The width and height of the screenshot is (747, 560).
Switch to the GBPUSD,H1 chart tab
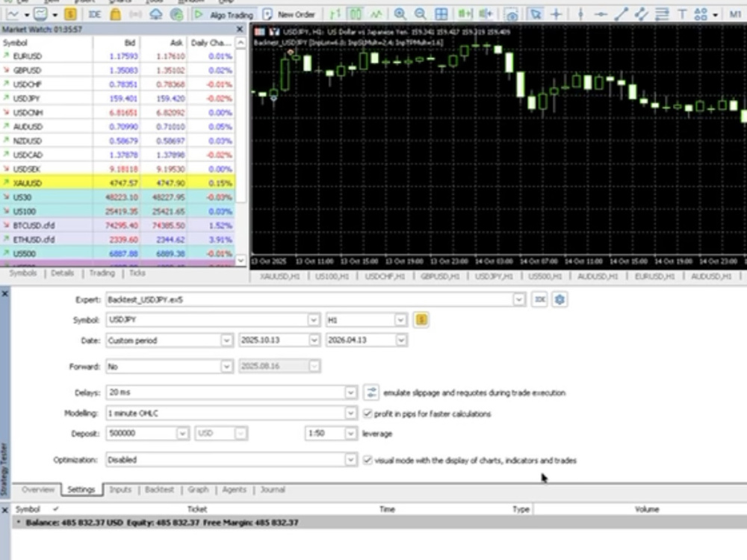[440, 276]
